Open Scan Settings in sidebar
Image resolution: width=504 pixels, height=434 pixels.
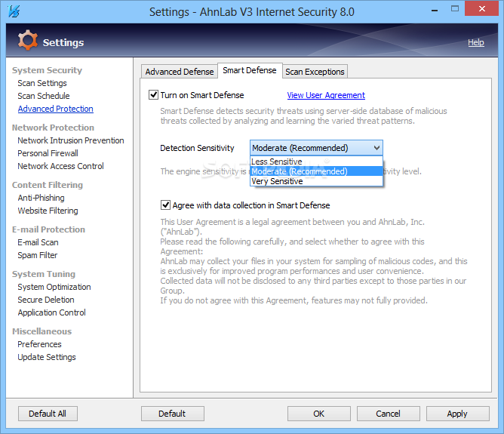(42, 83)
